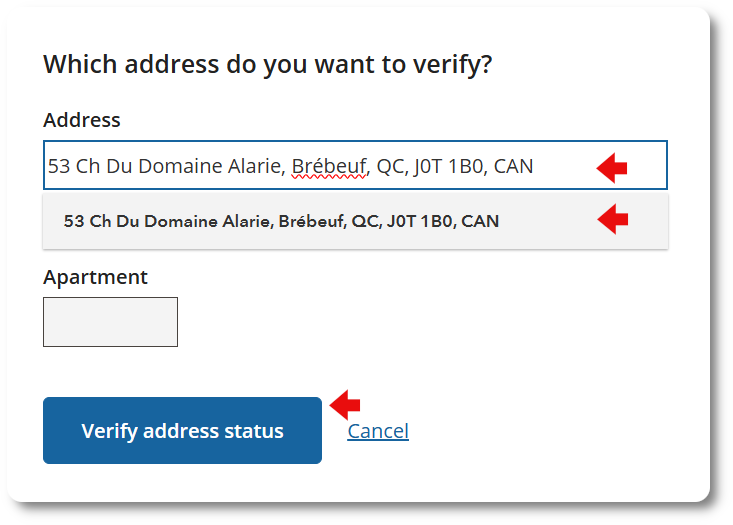733x525 pixels.
Task: Click the Apartment field label
Action: pyautogui.click(x=95, y=277)
